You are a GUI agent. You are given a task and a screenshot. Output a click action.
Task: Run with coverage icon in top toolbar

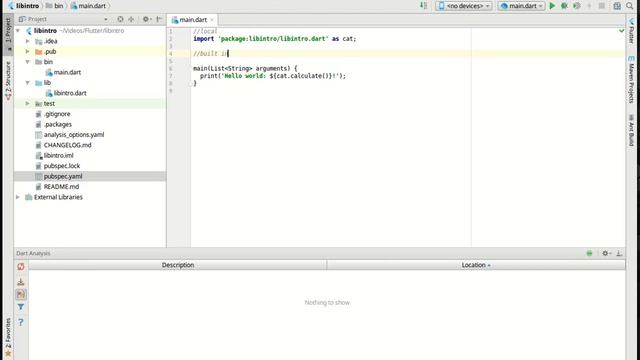[x=577, y=6]
